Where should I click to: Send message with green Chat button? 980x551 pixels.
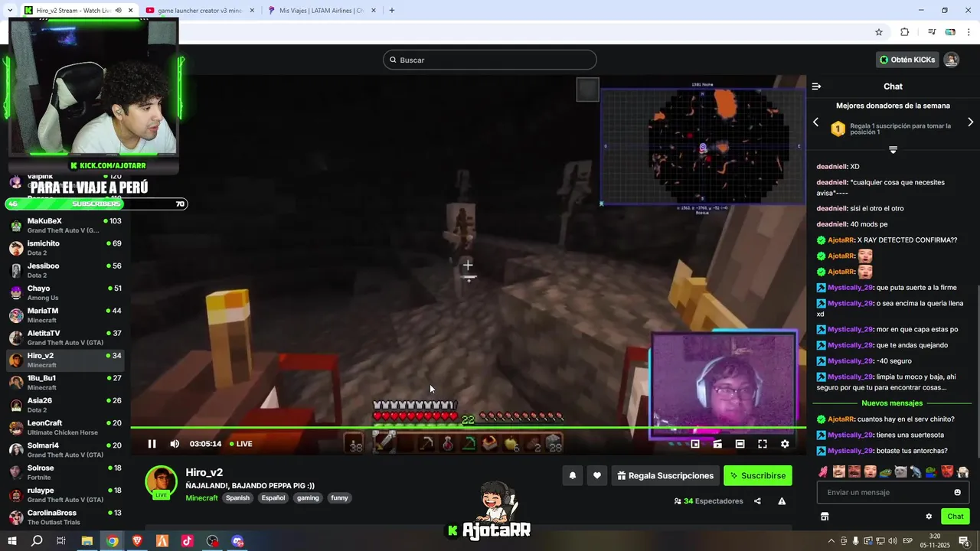coord(955,517)
